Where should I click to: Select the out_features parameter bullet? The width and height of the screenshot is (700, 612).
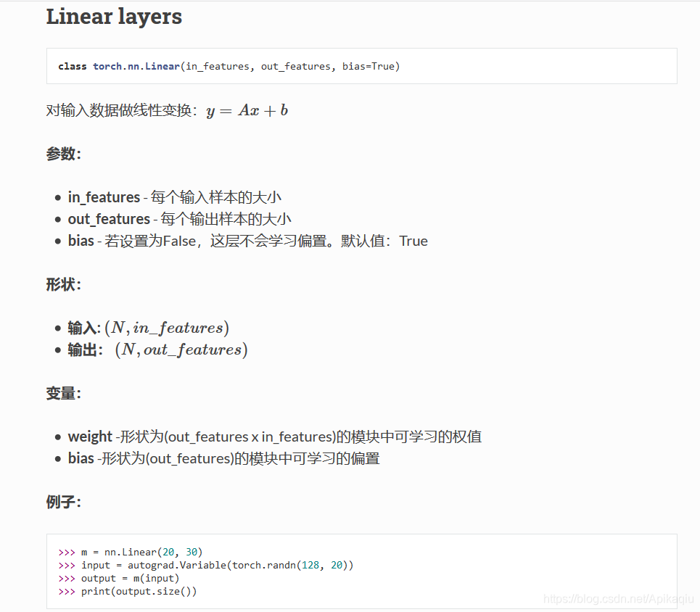pos(179,219)
